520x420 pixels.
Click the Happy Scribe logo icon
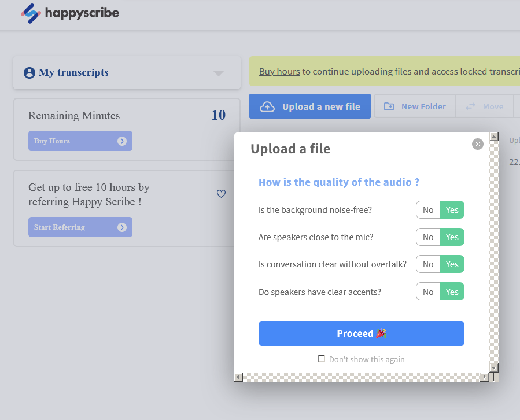(x=31, y=13)
